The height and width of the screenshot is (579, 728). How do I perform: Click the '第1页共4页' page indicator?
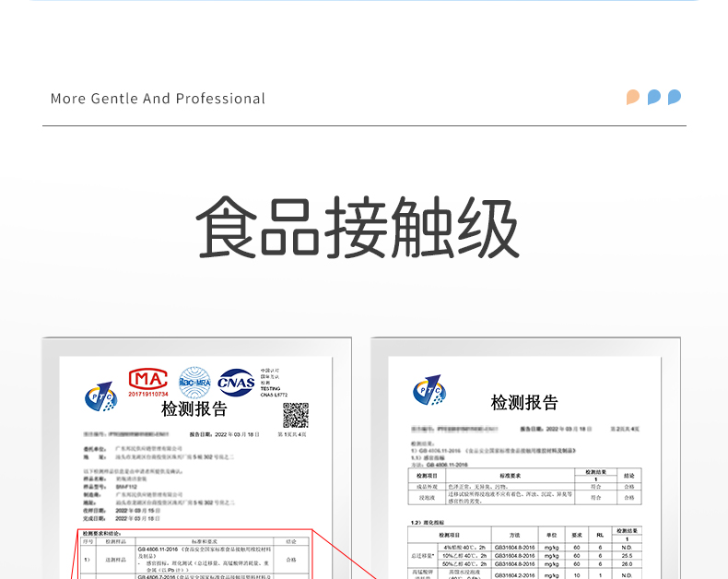pos(292,434)
